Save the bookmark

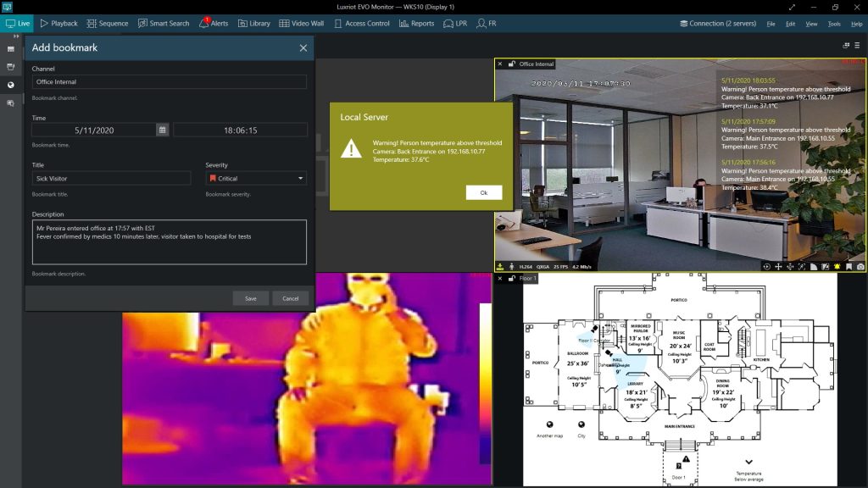pyautogui.click(x=251, y=298)
